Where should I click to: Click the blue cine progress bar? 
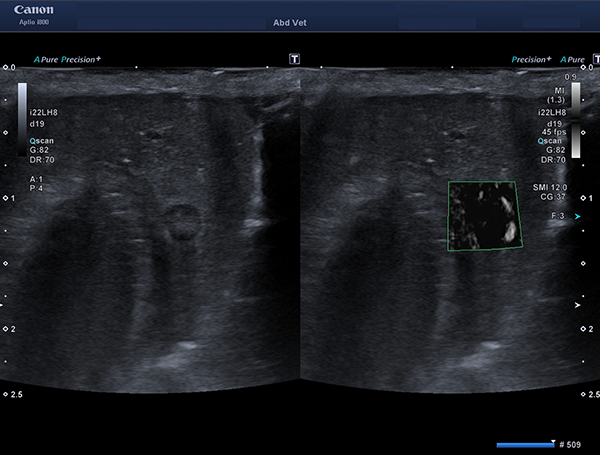(526, 445)
